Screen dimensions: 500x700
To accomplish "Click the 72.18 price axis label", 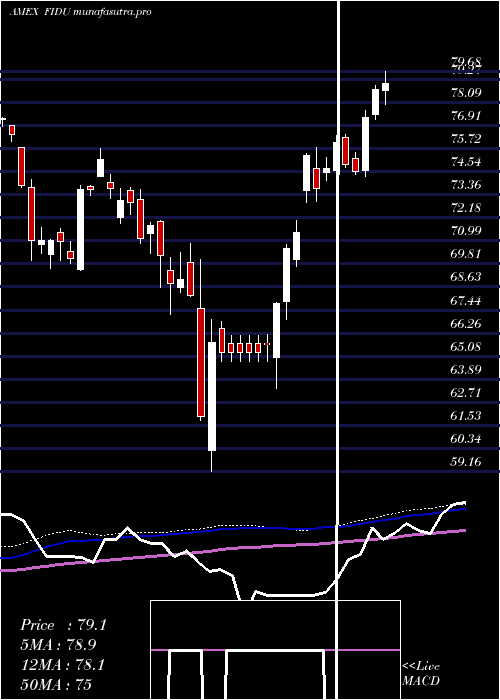I will [x=466, y=208].
